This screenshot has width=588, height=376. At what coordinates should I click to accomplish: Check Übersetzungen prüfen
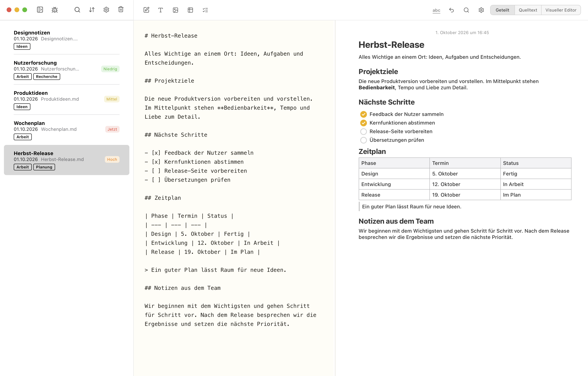point(364,140)
